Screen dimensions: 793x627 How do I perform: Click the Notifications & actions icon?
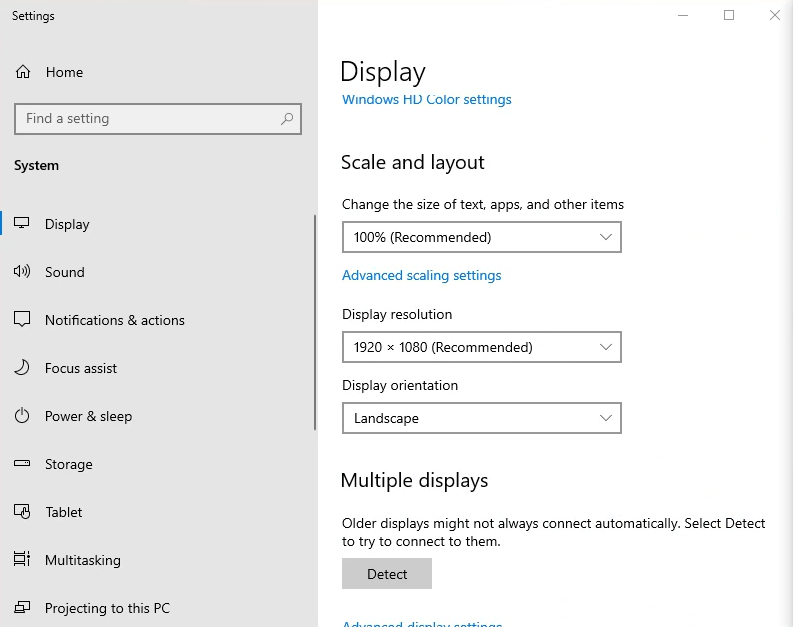tap(23, 320)
